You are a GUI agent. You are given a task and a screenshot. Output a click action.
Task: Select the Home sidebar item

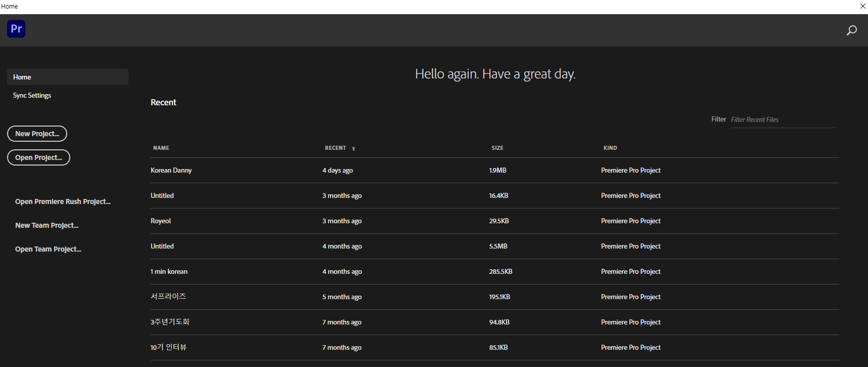coord(68,77)
